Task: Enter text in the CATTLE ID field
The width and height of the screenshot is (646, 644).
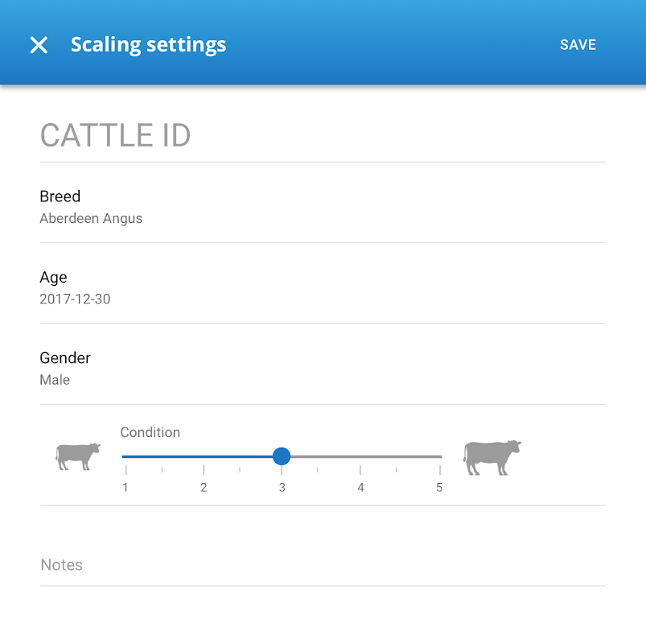Action: click(x=322, y=135)
